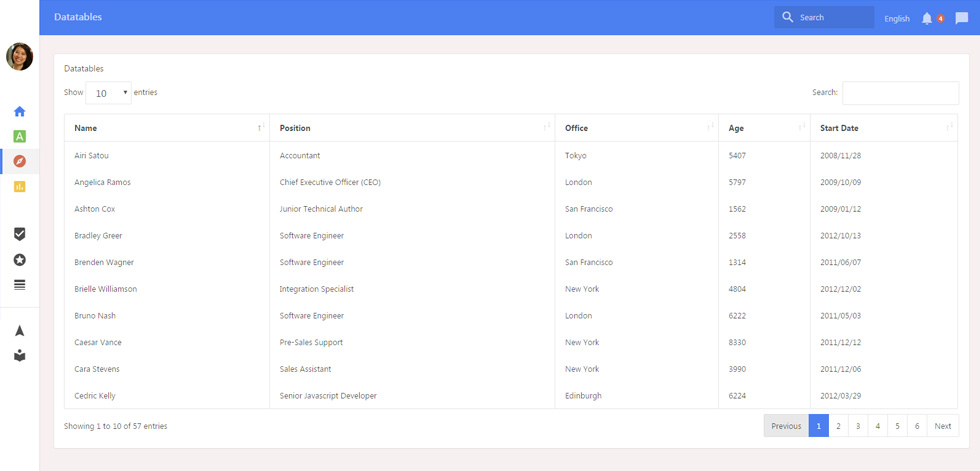Click the Datatables title in header
This screenshot has width=980, height=471.
click(x=78, y=17)
